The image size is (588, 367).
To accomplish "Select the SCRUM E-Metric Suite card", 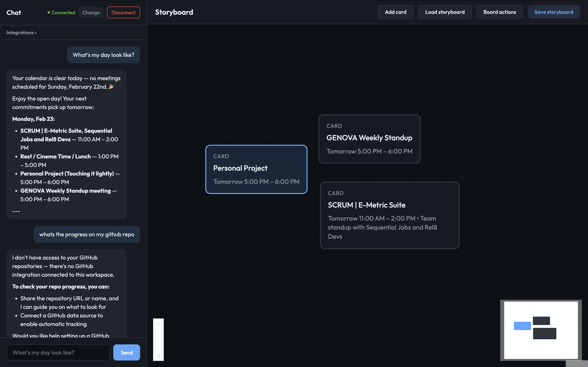I will (x=390, y=215).
